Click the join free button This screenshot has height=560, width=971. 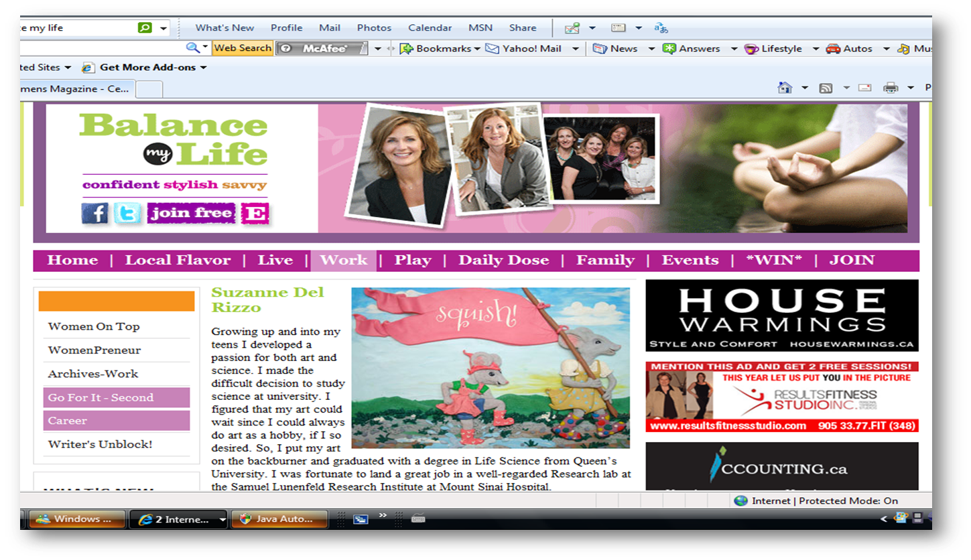coord(192,214)
